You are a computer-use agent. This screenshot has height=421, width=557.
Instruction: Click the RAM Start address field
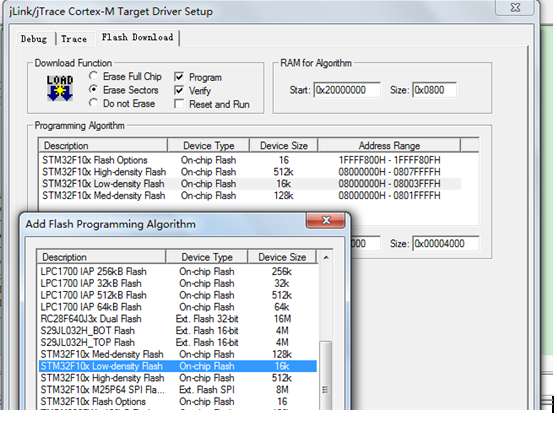347,90
